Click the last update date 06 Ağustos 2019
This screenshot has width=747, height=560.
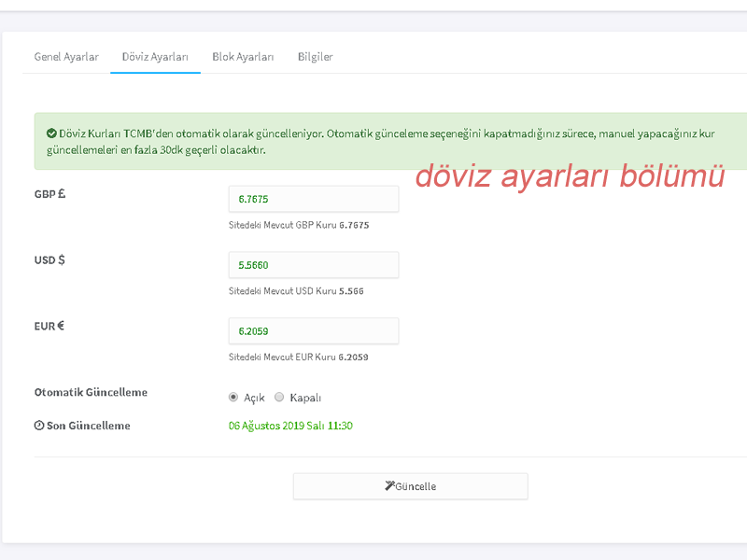[290, 426]
